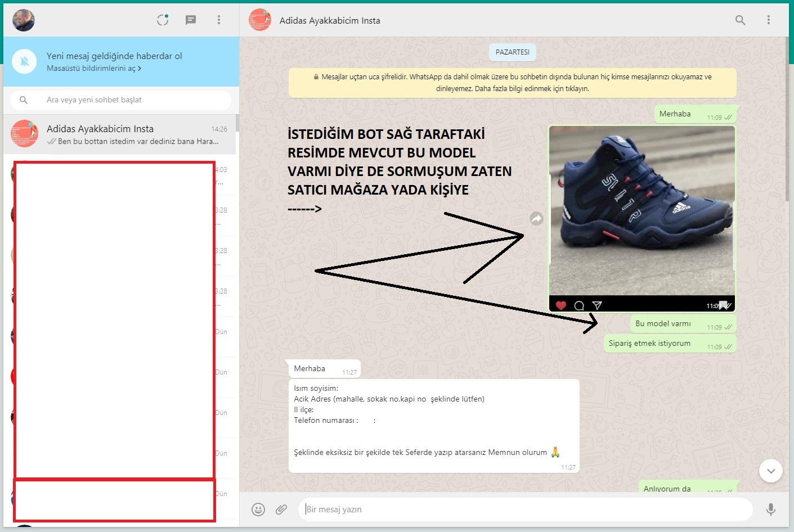
Task: Open the chat list options menu
Action: (x=219, y=20)
